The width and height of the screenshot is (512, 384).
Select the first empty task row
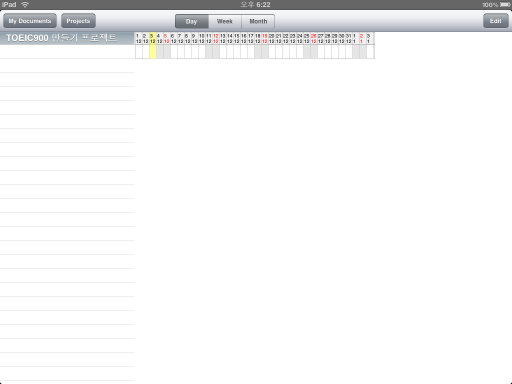[67, 52]
